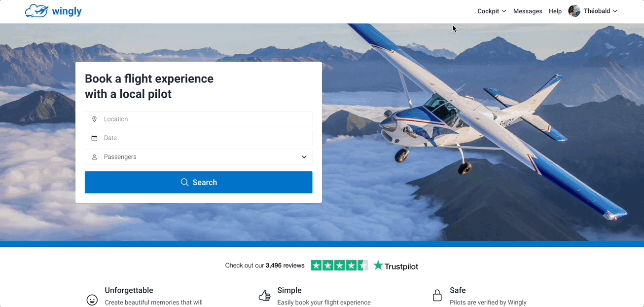Open Help in the top navigation

click(555, 11)
